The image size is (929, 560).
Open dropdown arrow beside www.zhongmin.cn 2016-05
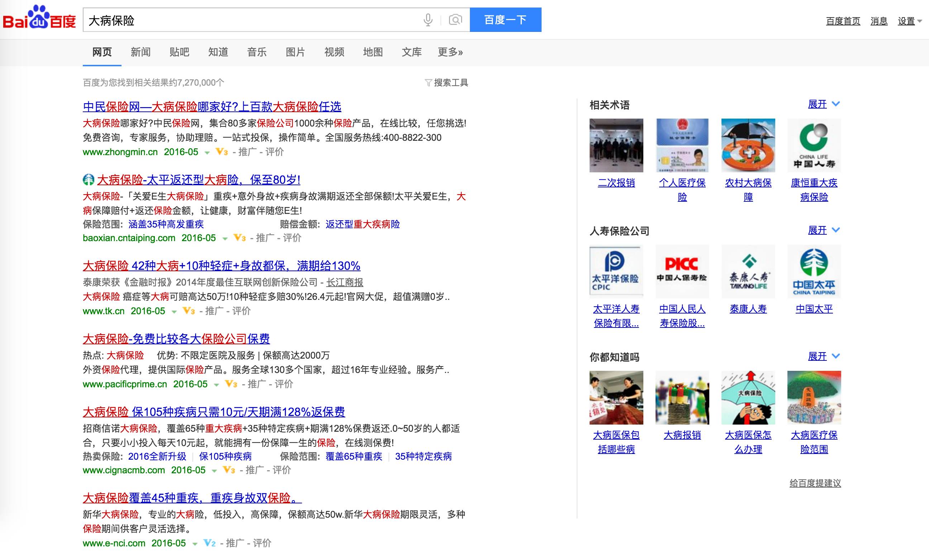[207, 153]
